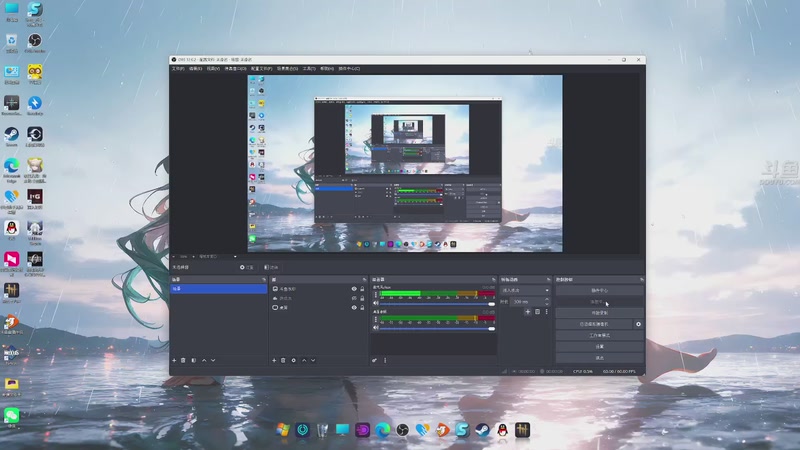This screenshot has width=800, height=450.
Task: Open the scene transition type dropdown
Action: (525, 290)
